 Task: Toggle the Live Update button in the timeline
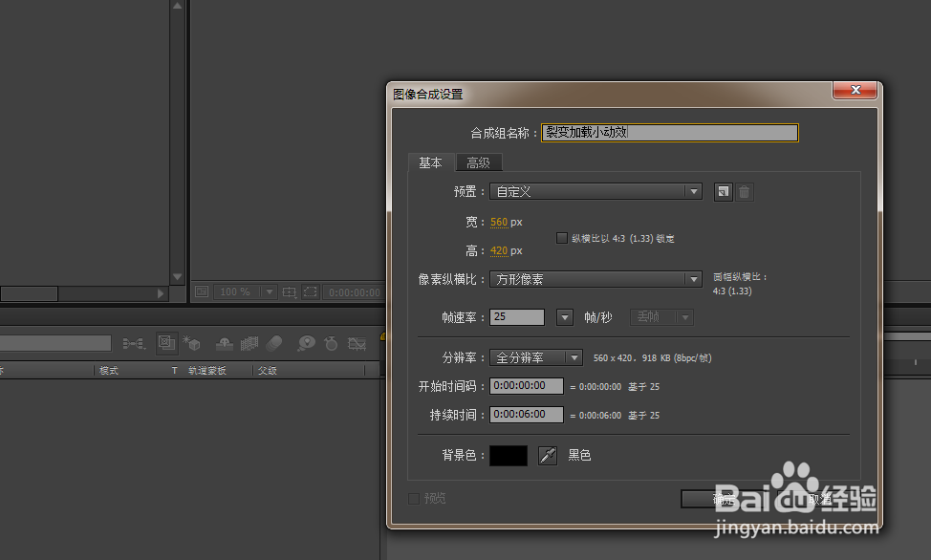click(166, 343)
